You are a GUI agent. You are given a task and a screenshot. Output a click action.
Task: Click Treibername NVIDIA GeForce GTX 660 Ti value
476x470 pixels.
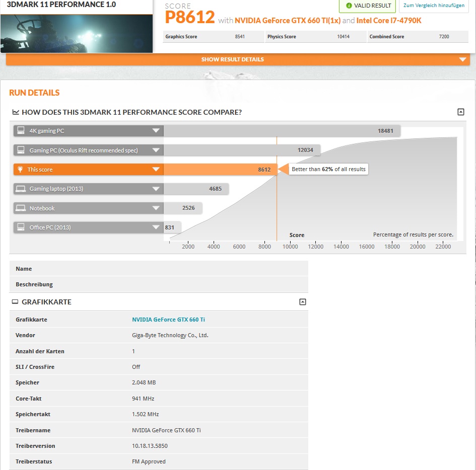pyautogui.click(x=166, y=430)
